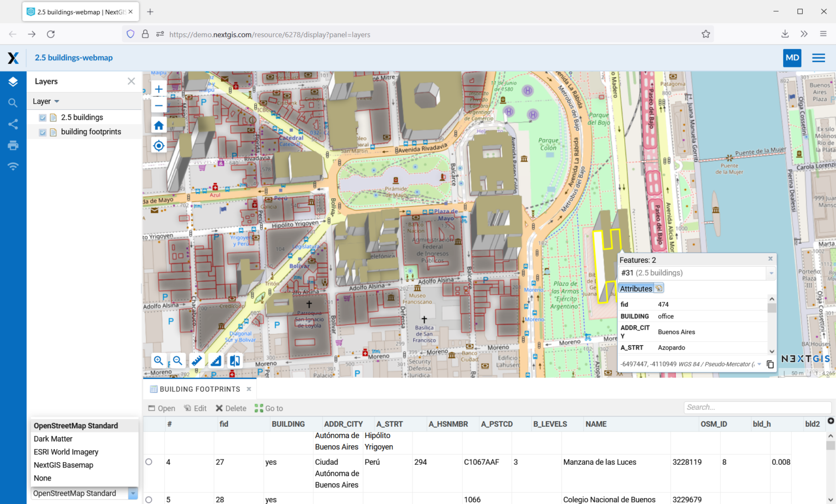Select the triangle area measurement tool

coord(216,360)
